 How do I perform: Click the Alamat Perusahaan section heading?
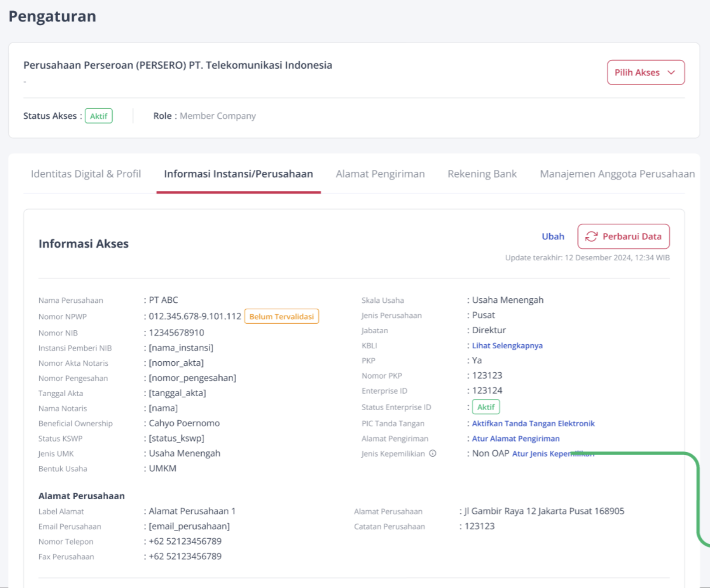pos(82,496)
